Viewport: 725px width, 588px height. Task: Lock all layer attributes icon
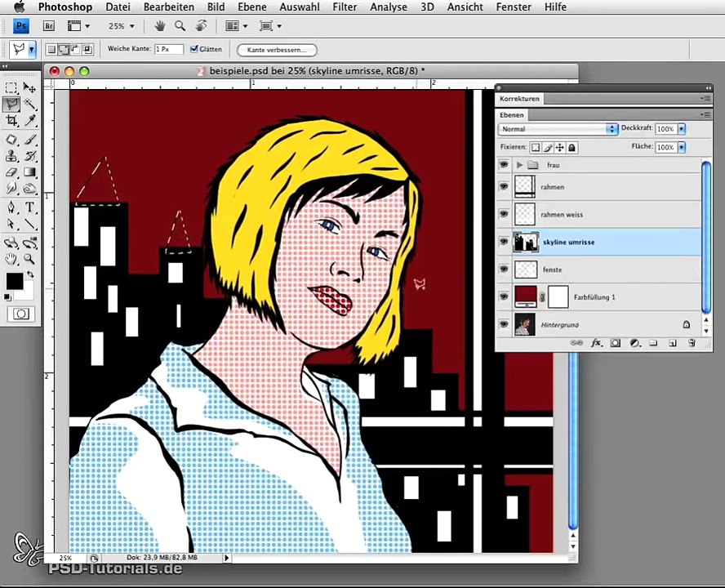click(x=572, y=148)
